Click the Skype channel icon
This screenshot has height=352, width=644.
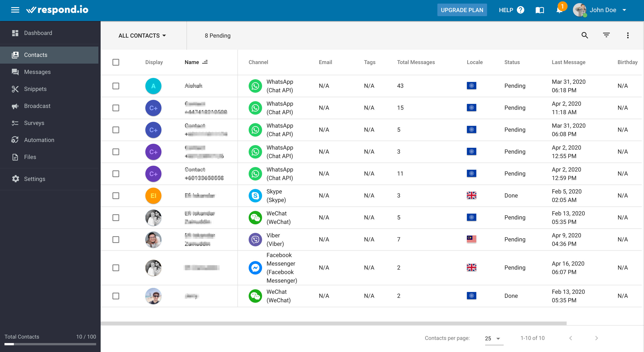pyautogui.click(x=255, y=195)
